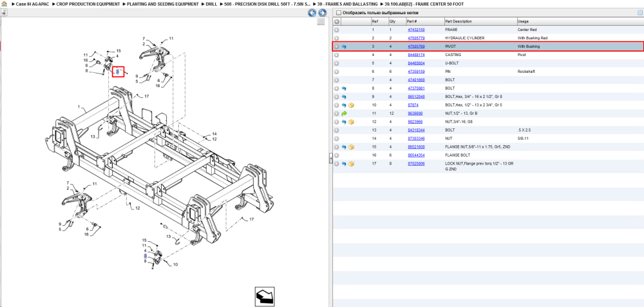Select 'Rockshaft' usage cell
The height and width of the screenshot is (307, 644).
(x=526, y=72)
